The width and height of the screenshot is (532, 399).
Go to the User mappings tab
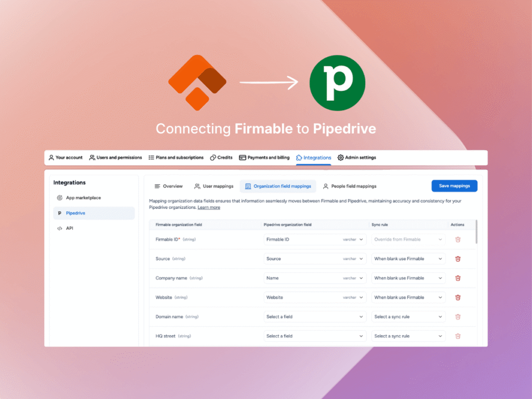(x=214, y=186)
